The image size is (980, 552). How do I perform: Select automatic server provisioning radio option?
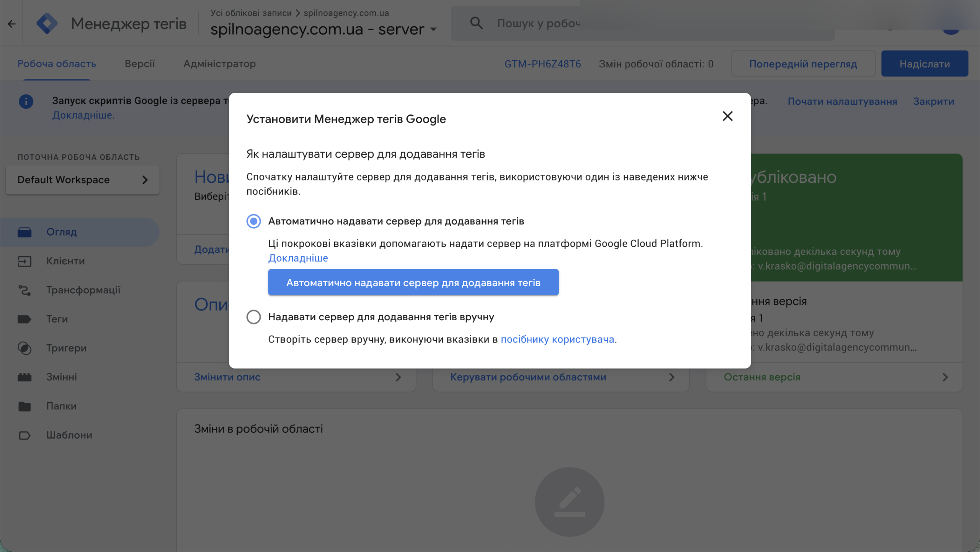(253, 221)
